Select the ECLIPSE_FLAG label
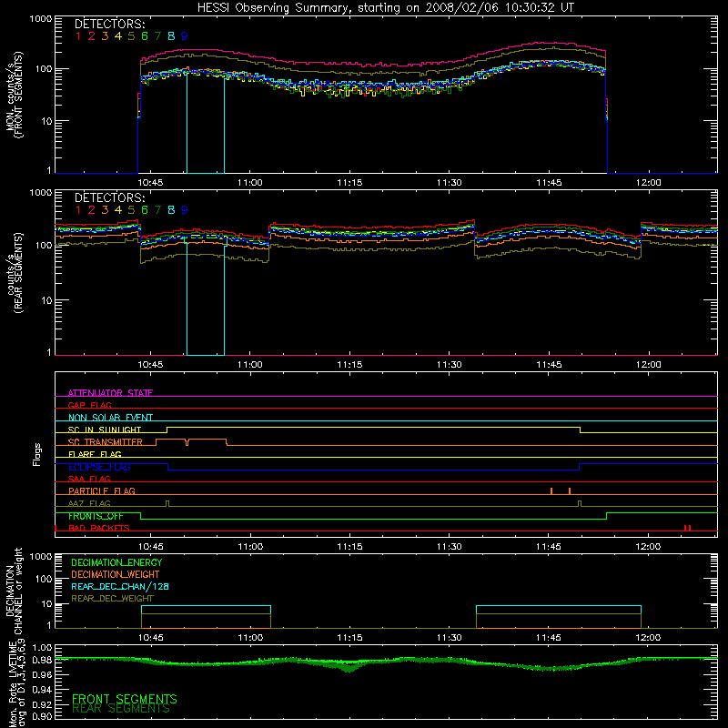Viewport: 728px width, 728px height. (x=99, y=467)
